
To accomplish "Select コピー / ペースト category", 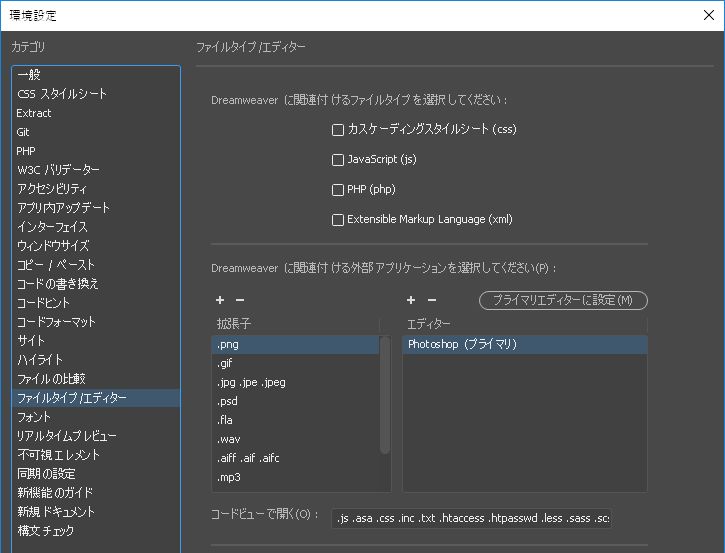I will [96, 264].
